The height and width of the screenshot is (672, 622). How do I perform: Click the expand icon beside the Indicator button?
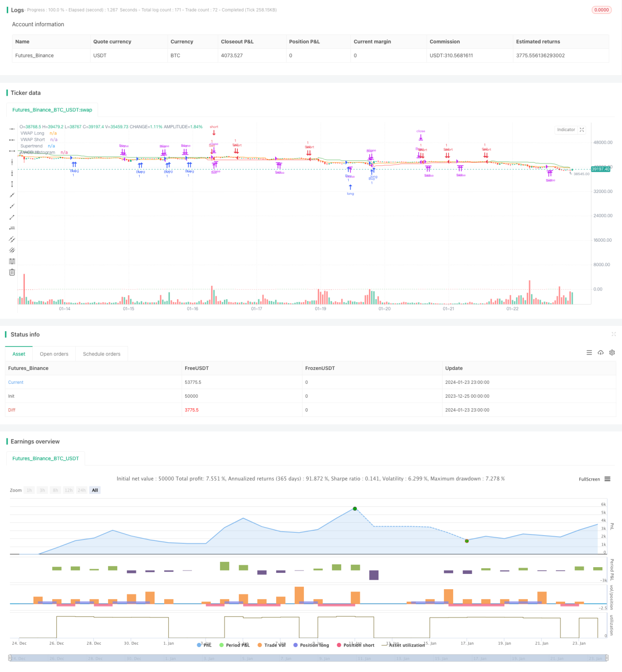point(582,130)
